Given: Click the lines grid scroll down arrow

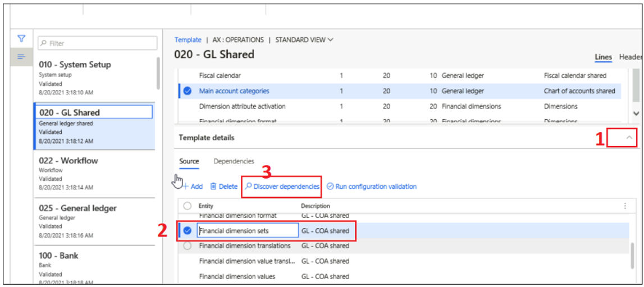Looking at the screenshot, I should point(636,113).
